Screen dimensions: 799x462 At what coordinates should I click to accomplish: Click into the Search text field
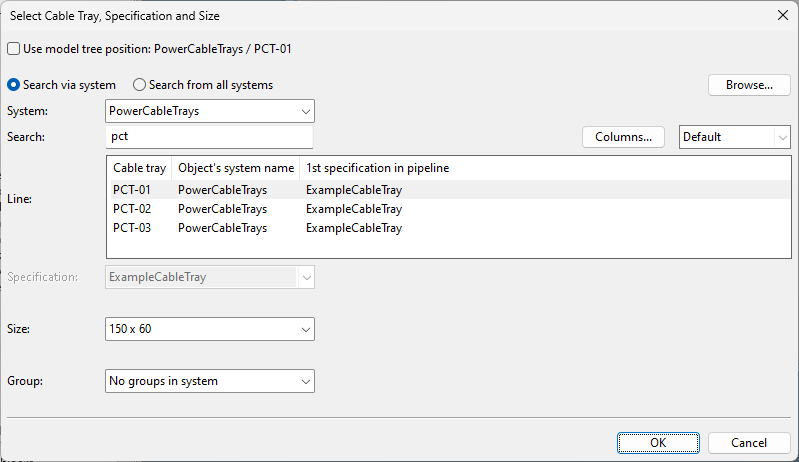pyautogui.click(x=209, y=137)
